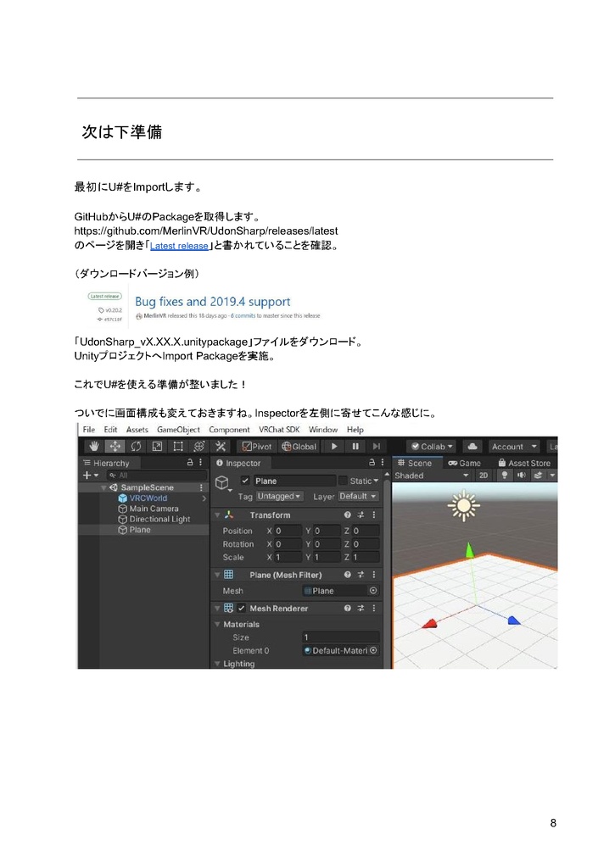Collapse the Materials section
This screenshot has height=868, width=615.
pos(217,624)
